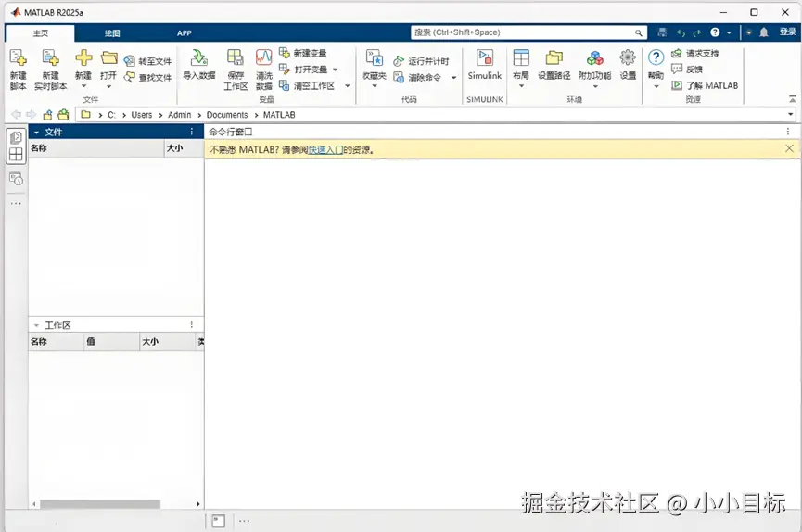Viewport: 802px width, 532px height.
Task: Open the 打开 dropdown arrow
Action: (x=108, y=86)
